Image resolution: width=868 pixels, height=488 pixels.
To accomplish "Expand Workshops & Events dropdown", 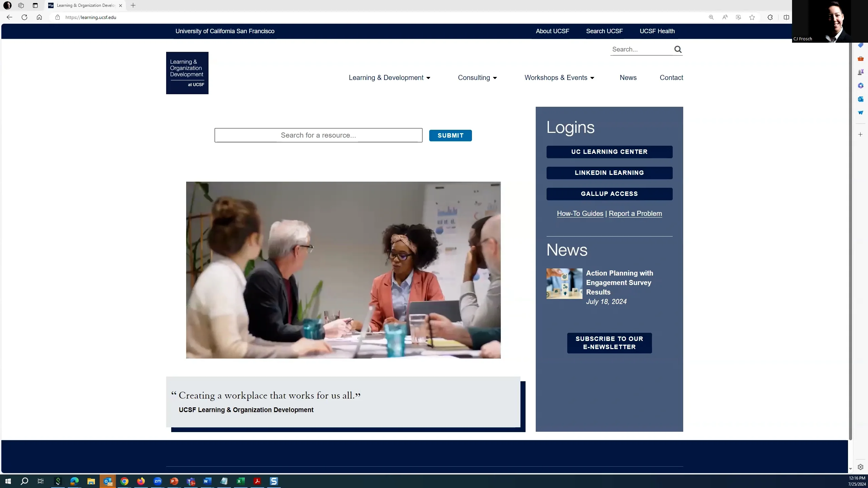I will (x=559, y=78).
